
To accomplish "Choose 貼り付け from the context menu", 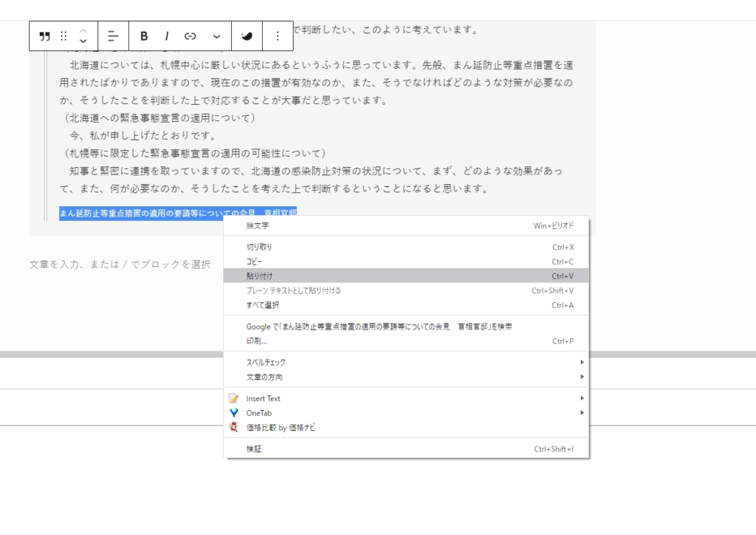I will point(259,276).
